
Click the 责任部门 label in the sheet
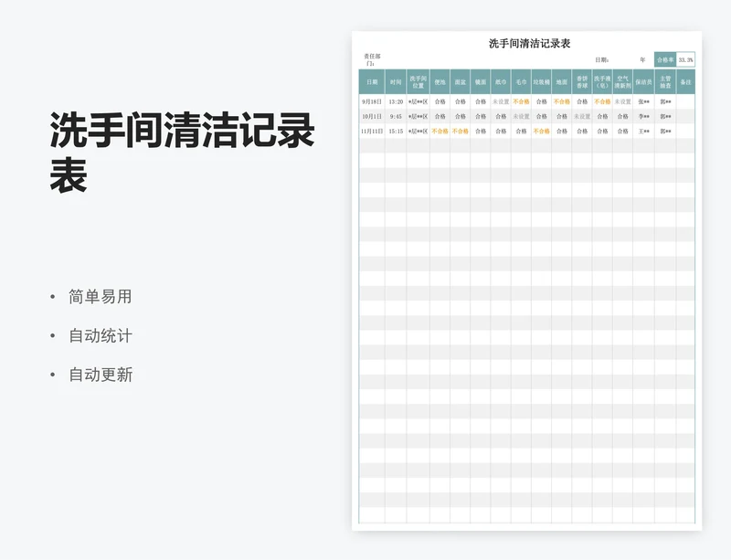372,59
